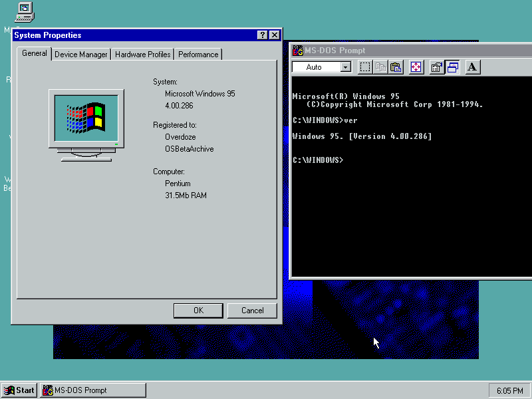The height and width of the screenshot is (399, 532).
Task: Click the computer icon on the desktop
Action: click(x=24, y=11)
